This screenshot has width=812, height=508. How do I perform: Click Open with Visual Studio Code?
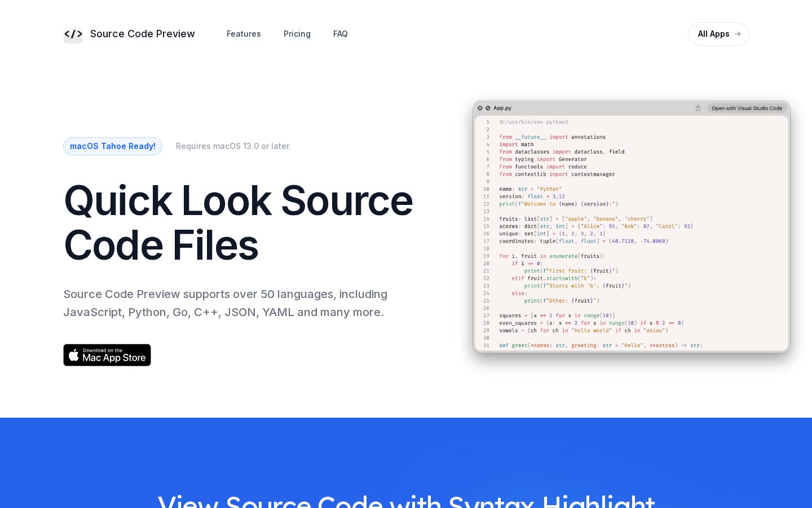pyautogui.click(x=747, y=108)
